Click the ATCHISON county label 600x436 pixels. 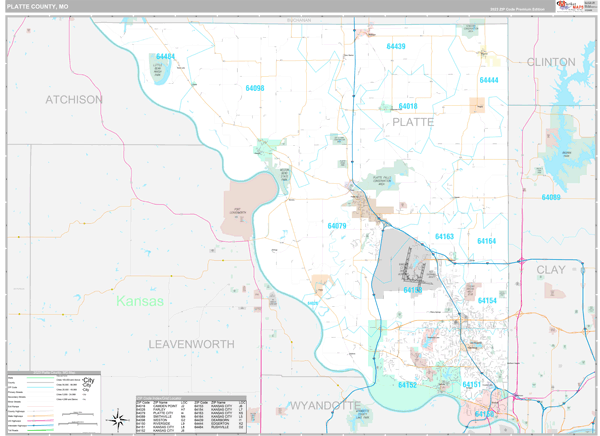73,100
